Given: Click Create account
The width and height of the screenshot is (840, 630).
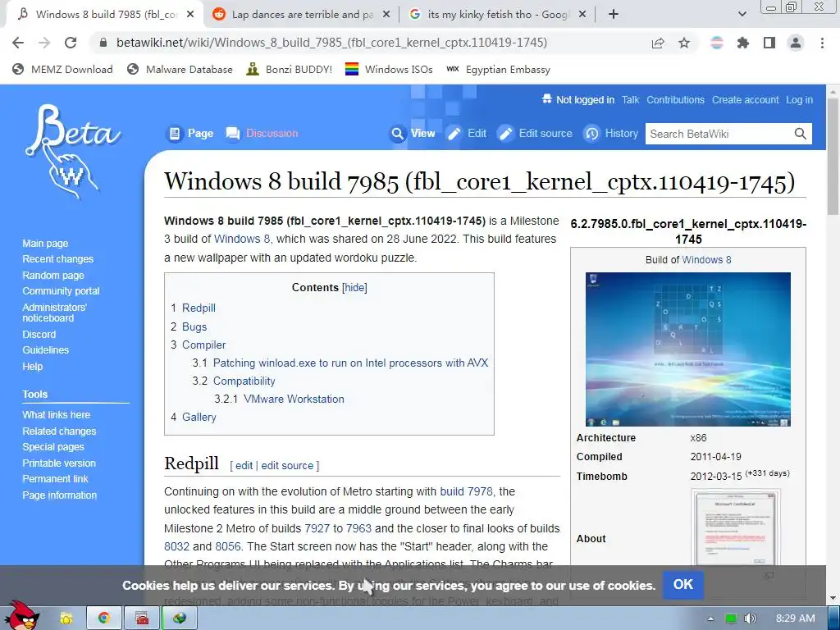Looking at the screenshot, I should tap(745, 99).
